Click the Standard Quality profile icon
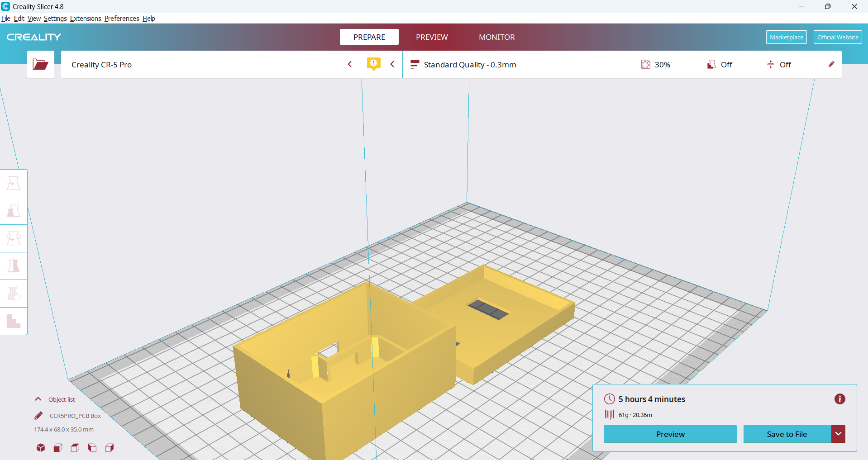This screenshot has width=868, height=460. [415, 64]
